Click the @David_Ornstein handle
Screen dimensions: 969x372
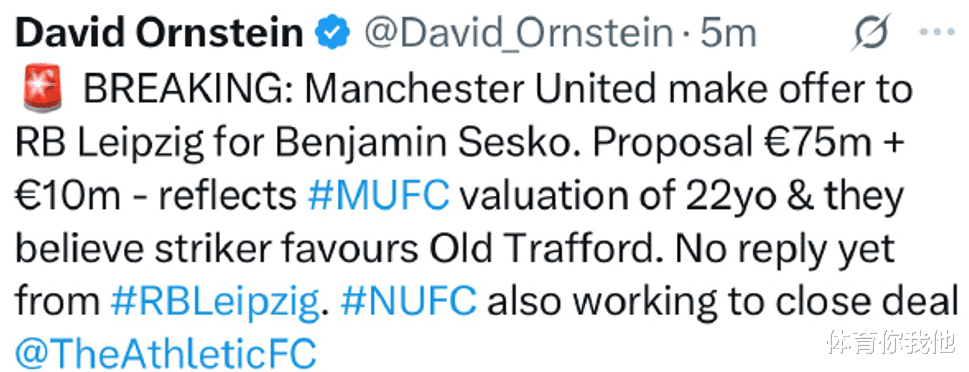pos(517,33)
